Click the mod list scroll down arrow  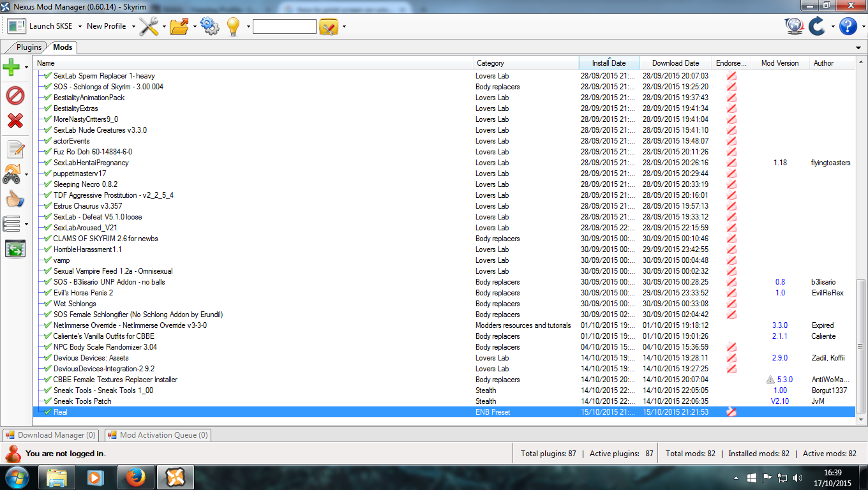[x=860, y=419]
